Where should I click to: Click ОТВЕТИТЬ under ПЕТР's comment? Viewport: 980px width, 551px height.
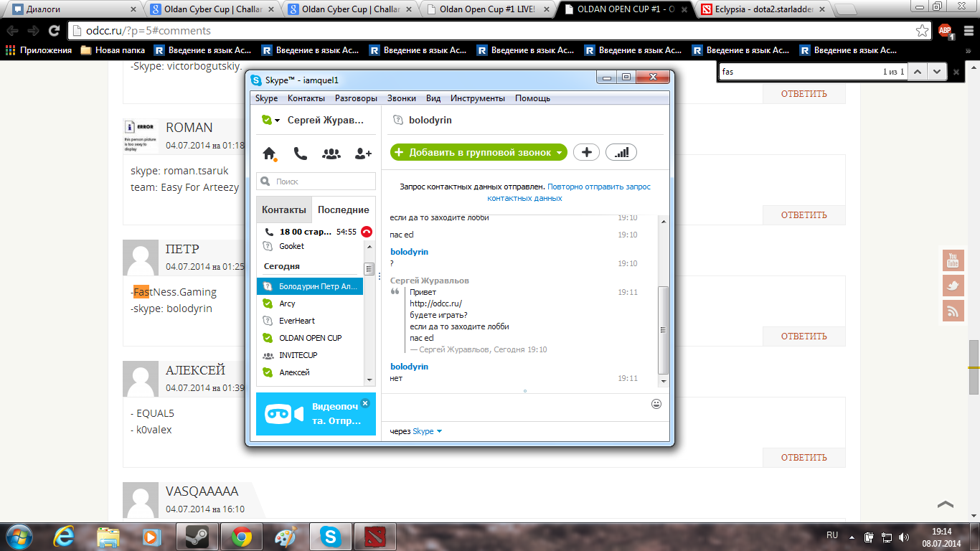coord(804,336)
